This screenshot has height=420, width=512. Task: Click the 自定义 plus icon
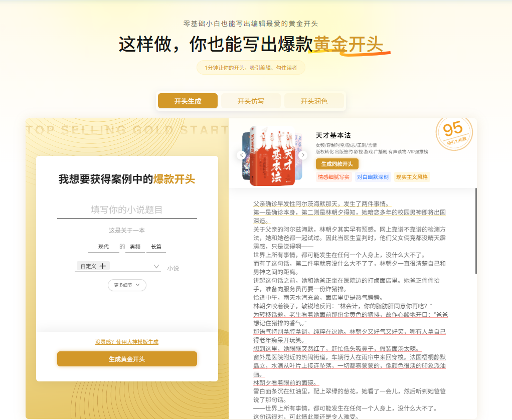click(102, 266)
